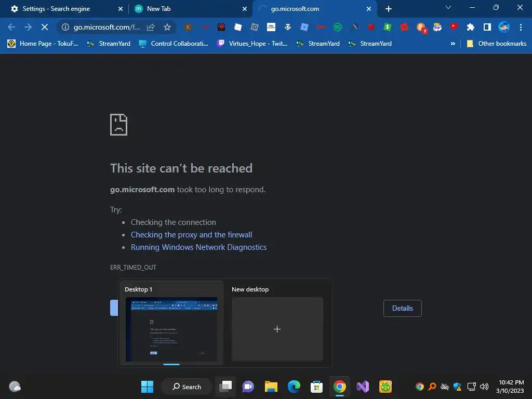Open the brown K extension
Image resolution: width=532 pixels, height=399 pixels.
[x=188, y=27]
